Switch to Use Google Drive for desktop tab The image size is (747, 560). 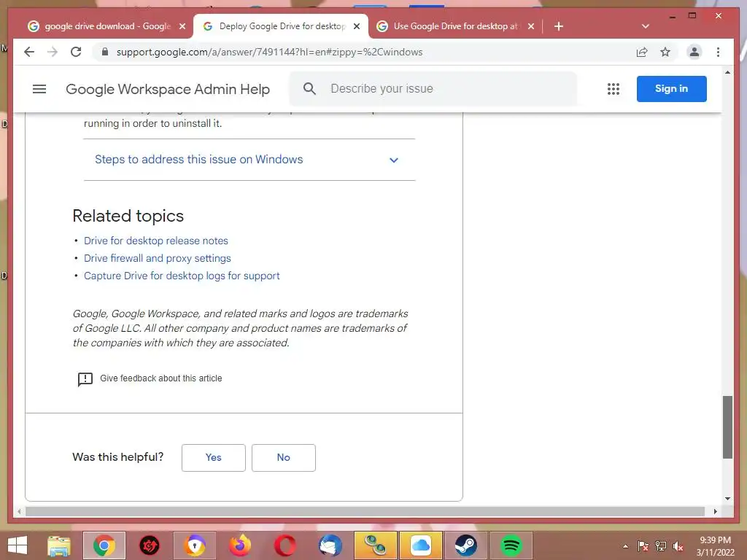point(455,26)
